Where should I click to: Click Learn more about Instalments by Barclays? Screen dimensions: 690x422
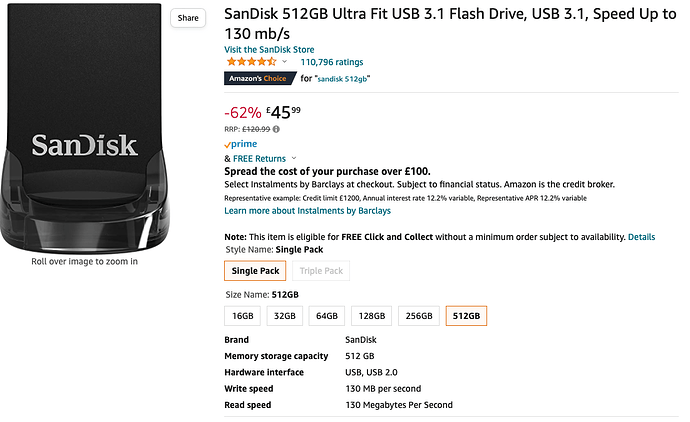307,211
